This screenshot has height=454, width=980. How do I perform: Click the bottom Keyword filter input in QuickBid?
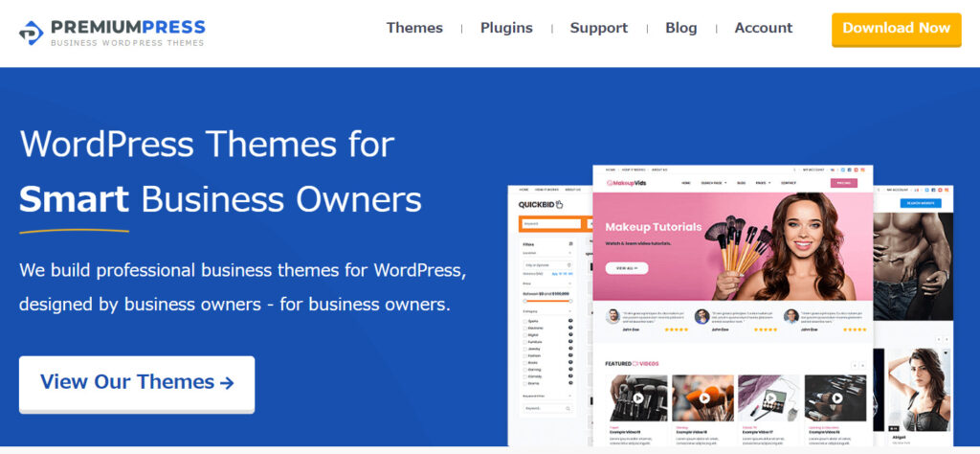click(547, 408)
